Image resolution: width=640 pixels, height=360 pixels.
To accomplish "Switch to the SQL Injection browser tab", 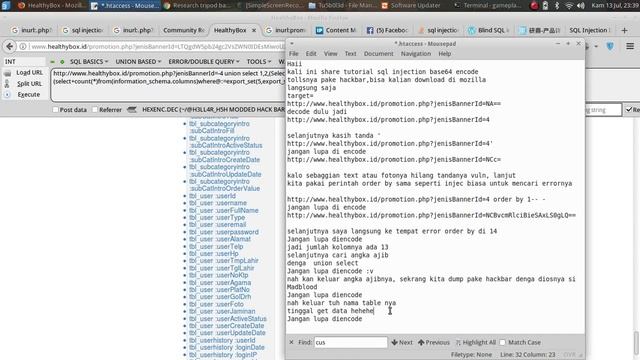I will [x=590, y=30].
